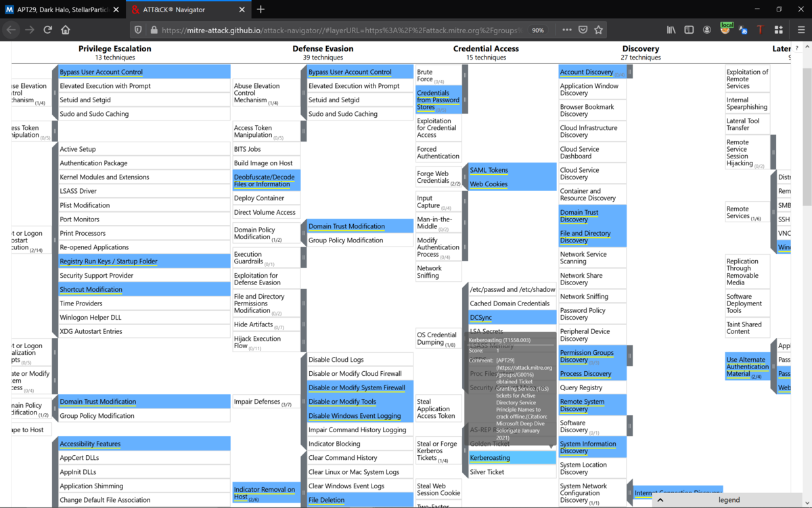This screenshot has width=812, height=508.
Task: Select Kerberoasting technique cell
Action: 512,458
